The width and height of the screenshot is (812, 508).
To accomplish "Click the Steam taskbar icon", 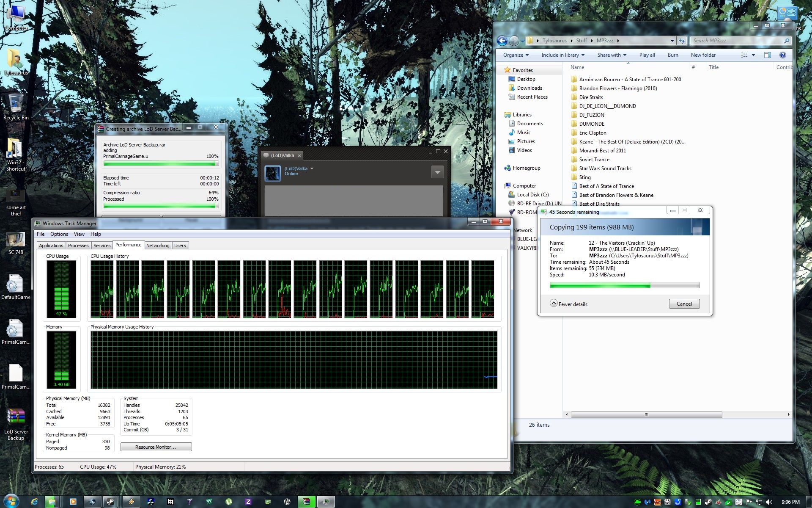I will [x=110, y=502].
